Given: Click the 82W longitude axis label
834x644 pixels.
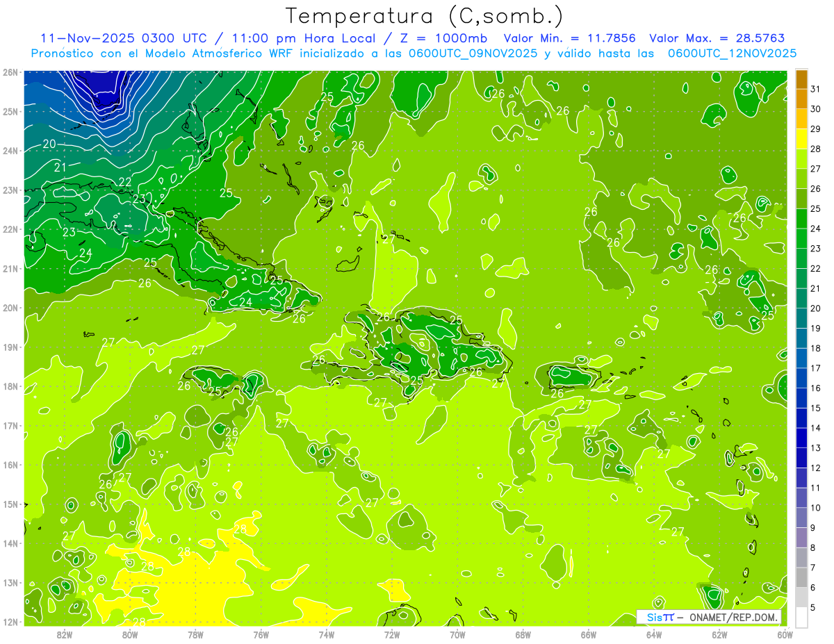Looking at the screenshot, I should pyautogui.click(x=65, y=634).
